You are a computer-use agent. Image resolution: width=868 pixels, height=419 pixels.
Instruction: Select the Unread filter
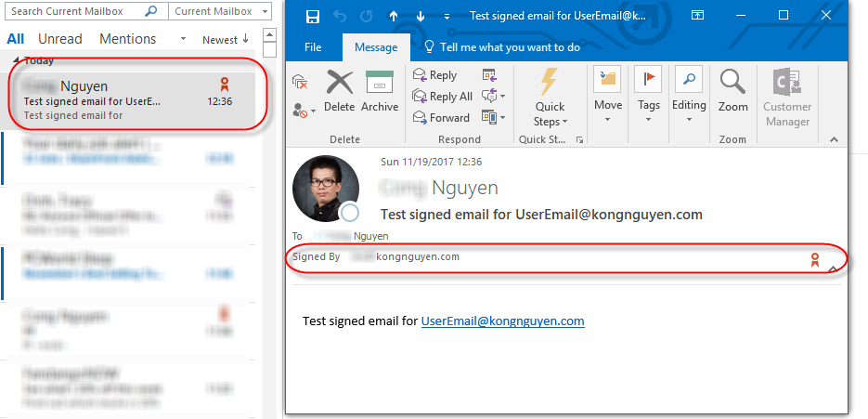(59, 39)
